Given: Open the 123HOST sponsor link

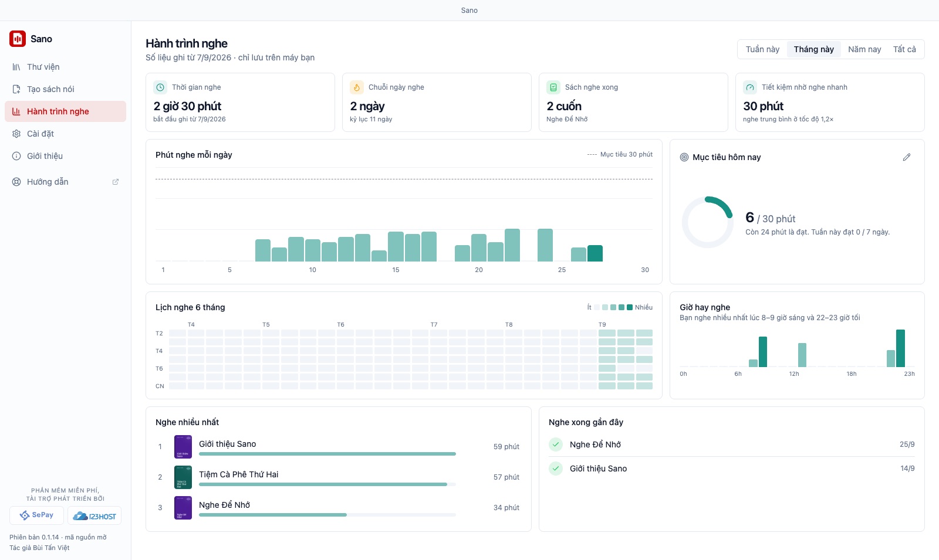Looking at the screenshot, I should (x=94, y=515).
